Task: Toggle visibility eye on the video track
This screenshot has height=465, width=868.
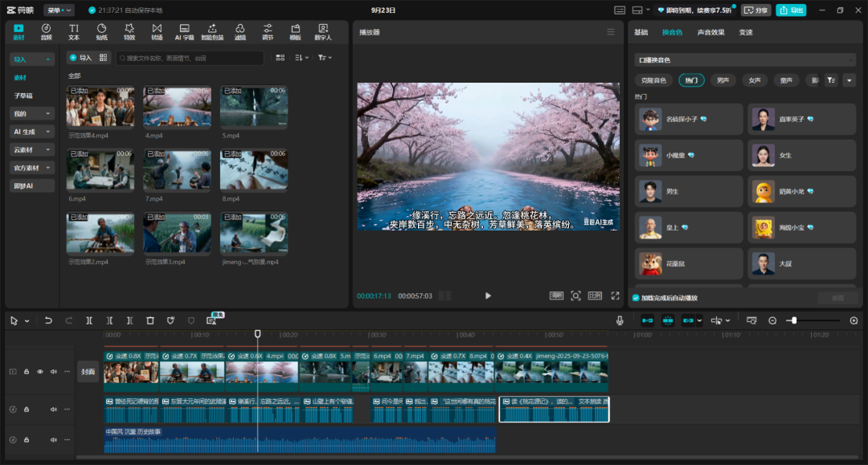Action: [x=40, y=372]
